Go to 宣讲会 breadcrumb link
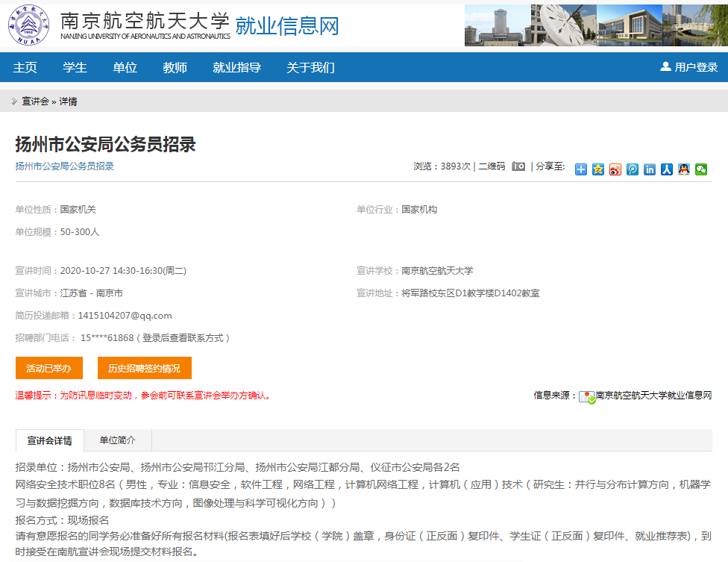The height and width of the screenshot is (562, 728). 35,102
